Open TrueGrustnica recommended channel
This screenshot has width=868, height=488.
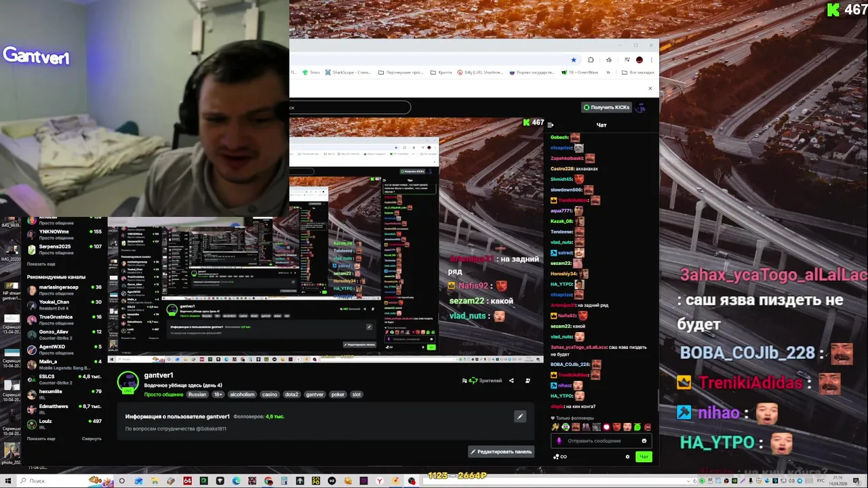64,319
